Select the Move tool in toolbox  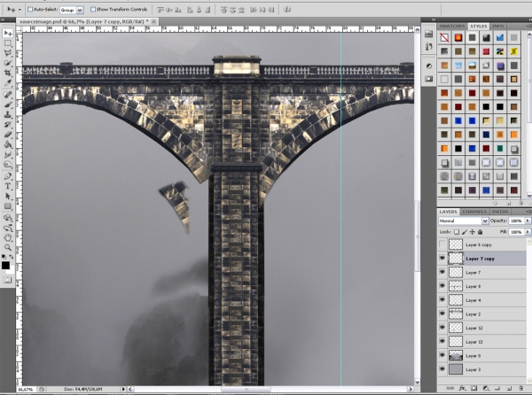click(x=8, y=33)
